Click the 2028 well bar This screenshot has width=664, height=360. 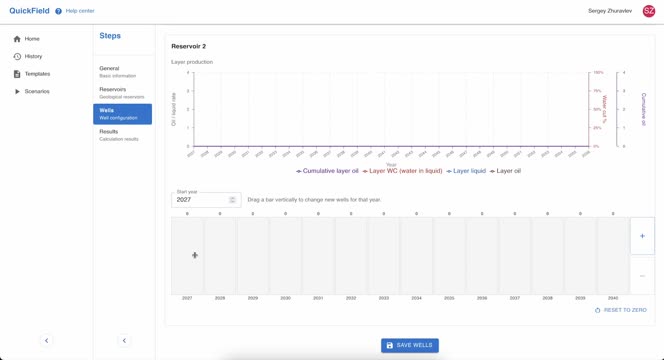220,256
